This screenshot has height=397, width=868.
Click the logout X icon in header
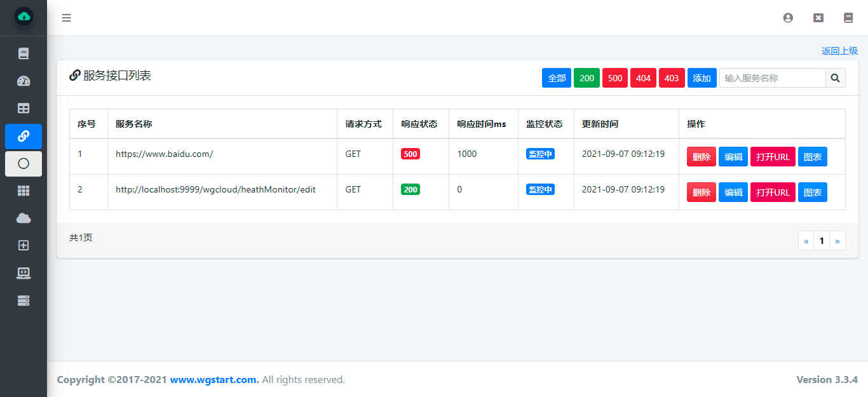pos(818,18)
